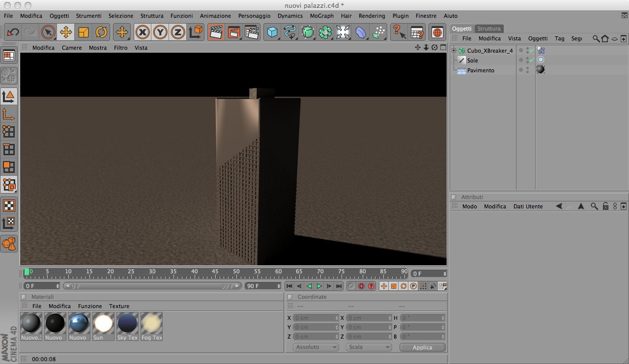The width and height of the screenshot is (629, 364).
Task: Select the Points mode tool
Action: (x=9, y=131)
